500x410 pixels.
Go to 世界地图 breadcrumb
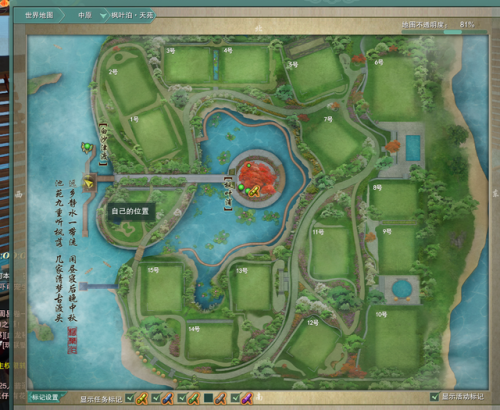(x=39, y=15)
